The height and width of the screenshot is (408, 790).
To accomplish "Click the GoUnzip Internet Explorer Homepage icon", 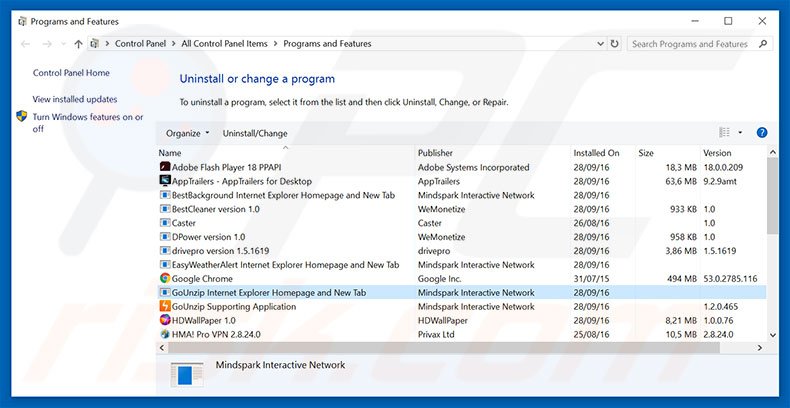I will (165, 292).
